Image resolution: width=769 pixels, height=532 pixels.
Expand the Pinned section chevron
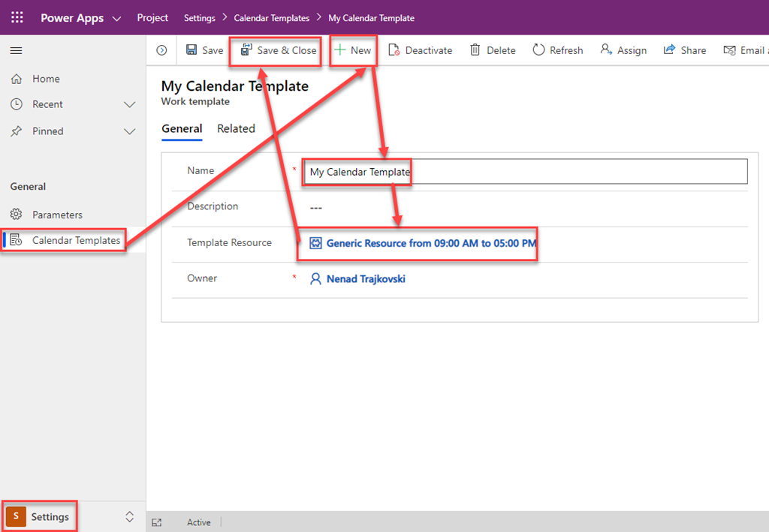(x=129, y=131)
